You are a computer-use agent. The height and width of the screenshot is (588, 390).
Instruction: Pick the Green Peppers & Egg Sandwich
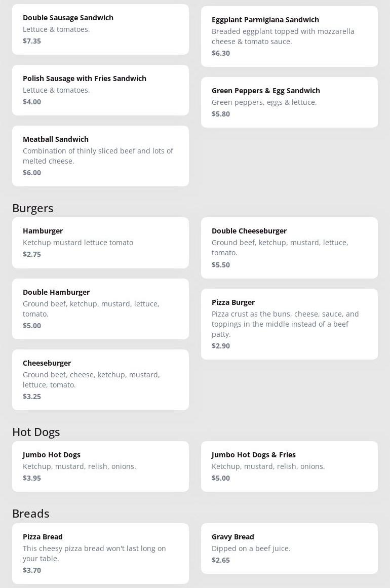click(x=289, y=102)
